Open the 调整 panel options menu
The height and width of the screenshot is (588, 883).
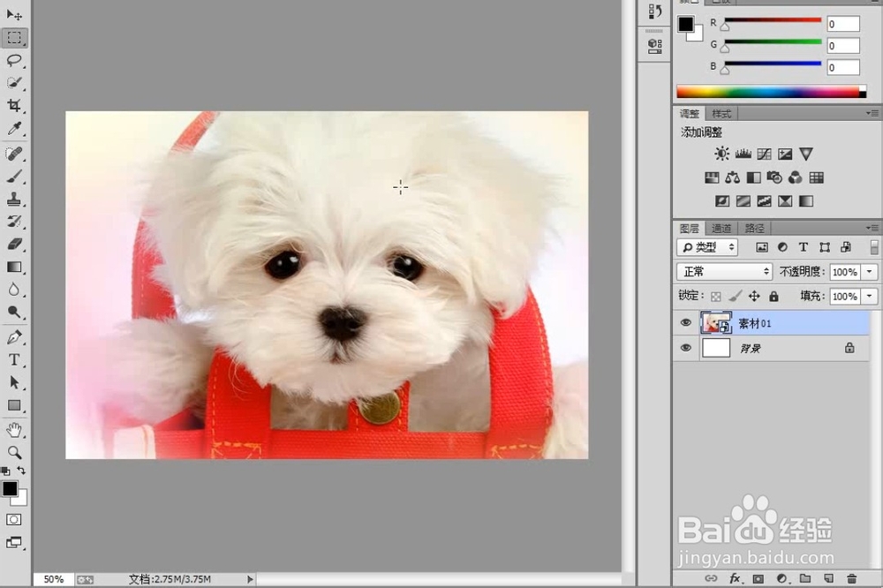point(872,113)
